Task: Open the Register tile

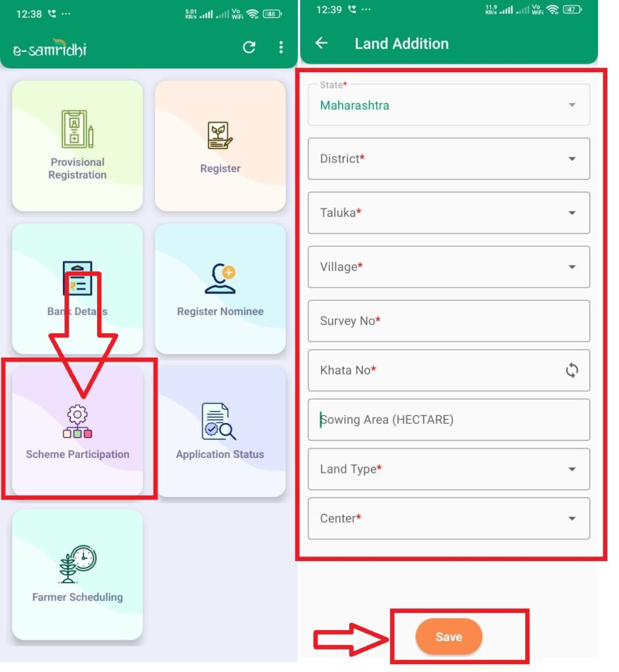Action: coord(220,146)
